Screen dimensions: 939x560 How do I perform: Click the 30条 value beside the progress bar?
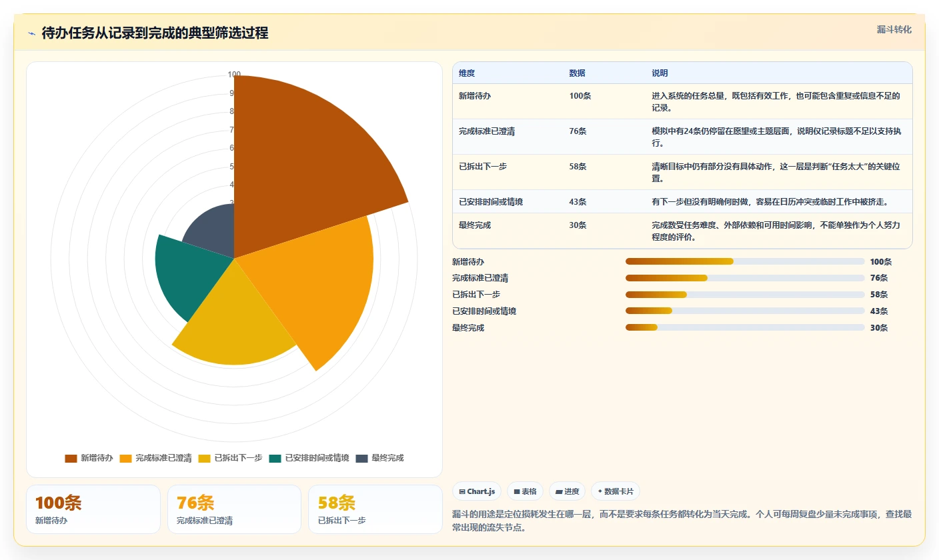(879, 328)
